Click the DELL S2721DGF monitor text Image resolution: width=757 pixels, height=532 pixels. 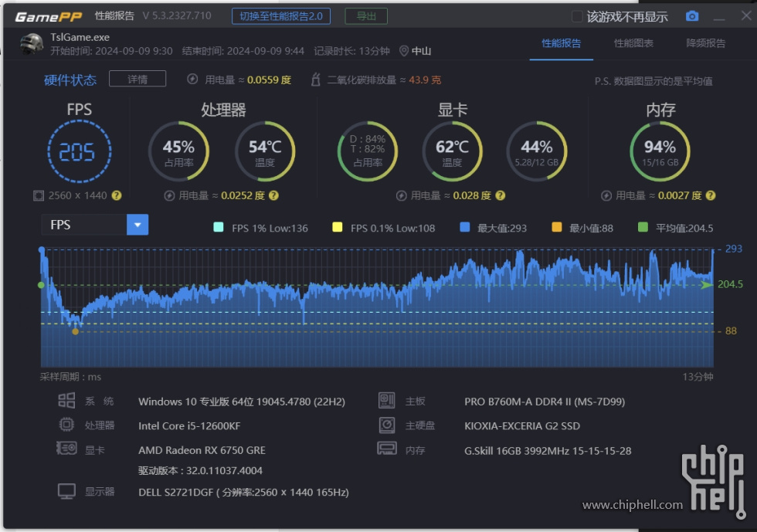pos(243,493)
